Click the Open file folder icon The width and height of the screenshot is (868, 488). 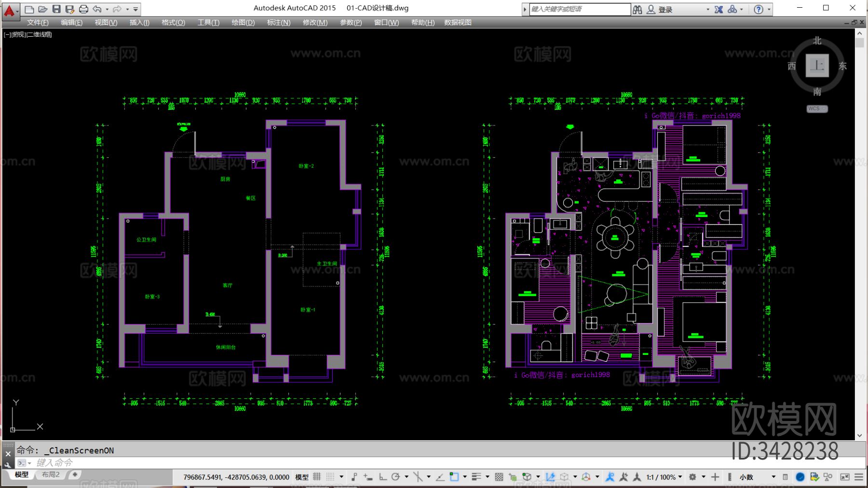[x=42, y=9]
